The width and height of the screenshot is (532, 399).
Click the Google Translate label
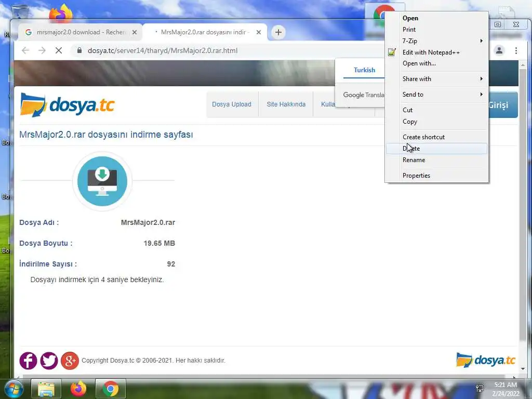pyautogui.click(x=364, y=95)
